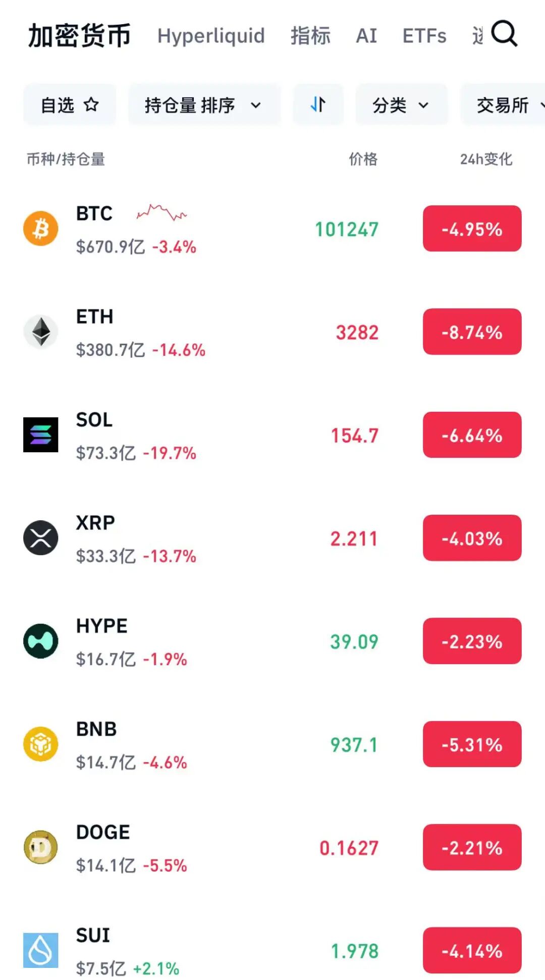
Task: Toggle sort direction arrows button
Action: coord(318,105)
